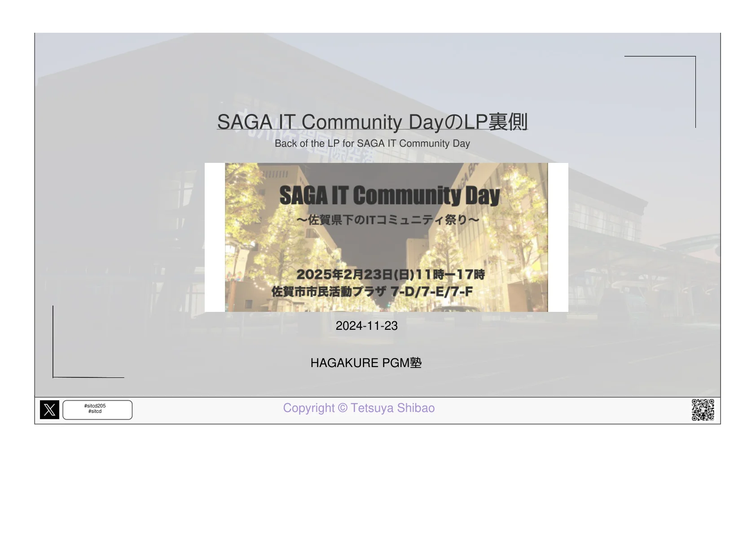Click the X (Twitter) logo icon

pos(49,410)
